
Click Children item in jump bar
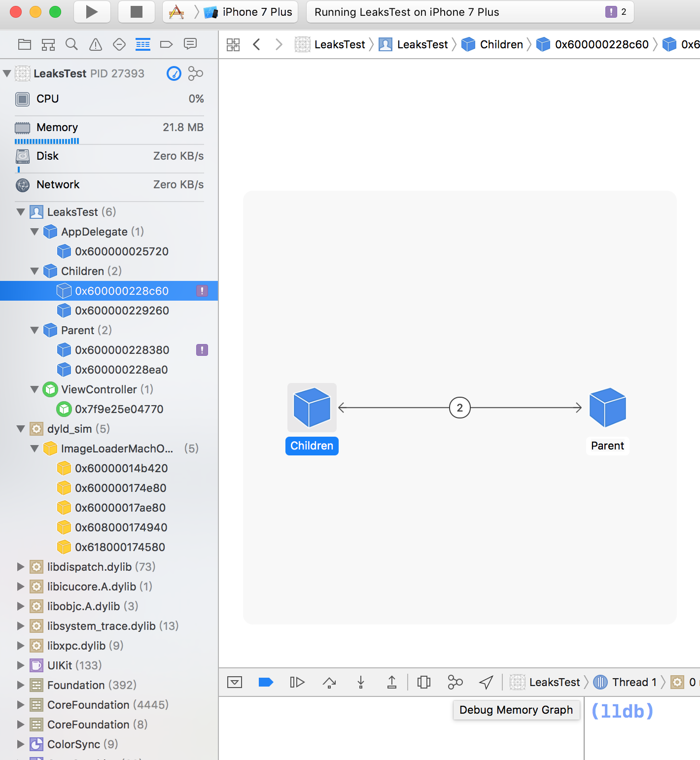coord(492,44)
